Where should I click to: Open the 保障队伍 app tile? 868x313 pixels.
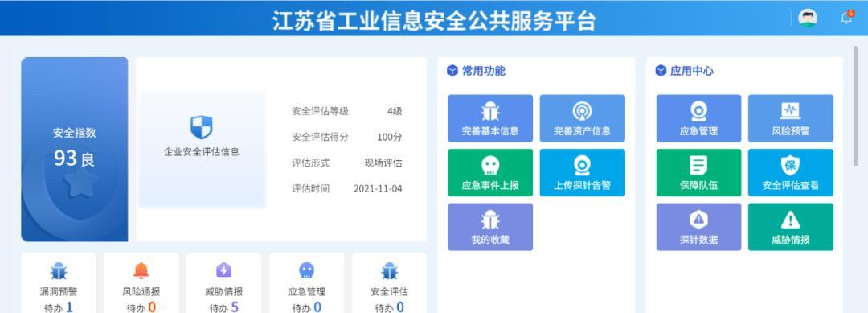(698, 172)
